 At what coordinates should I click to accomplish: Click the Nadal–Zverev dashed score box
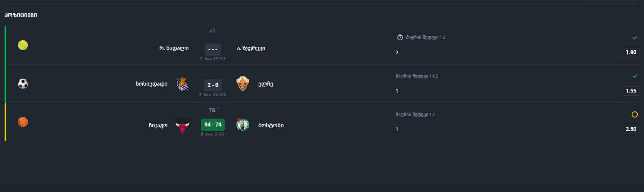(x=213, y=49)
